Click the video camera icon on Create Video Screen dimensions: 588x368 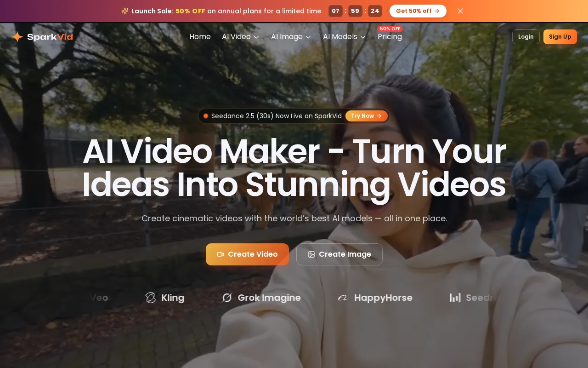220,254
